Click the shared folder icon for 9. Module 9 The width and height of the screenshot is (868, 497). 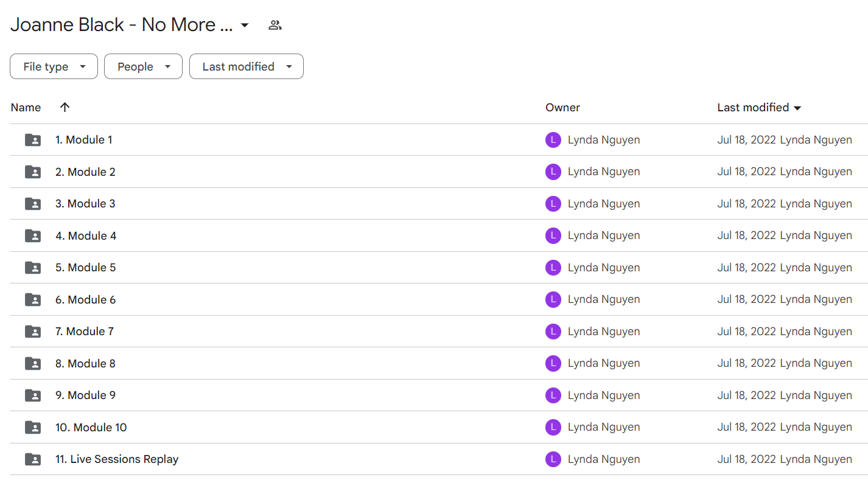pos(33,395)
